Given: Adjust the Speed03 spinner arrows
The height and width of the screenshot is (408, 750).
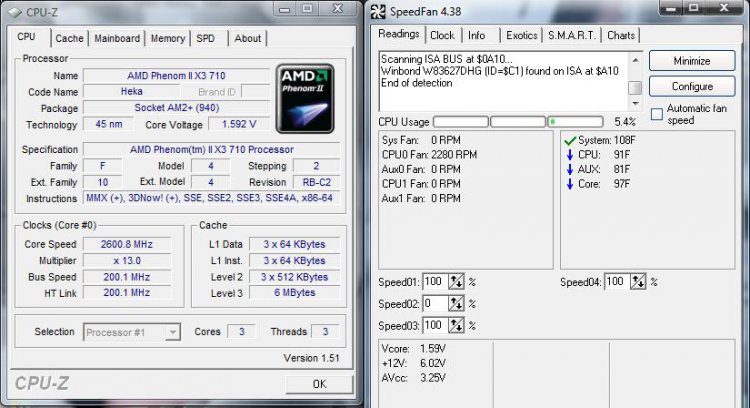Looking at the screenshot, I should pos(456,325).
